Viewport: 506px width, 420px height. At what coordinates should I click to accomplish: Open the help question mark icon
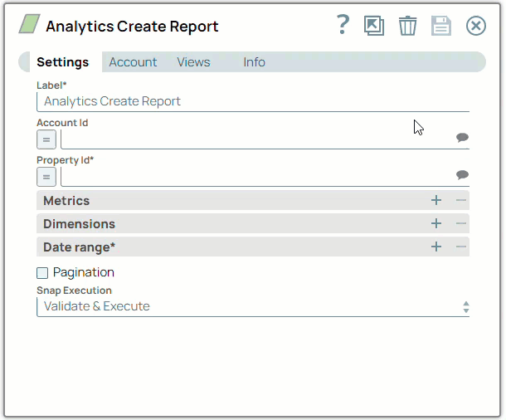pos(343,25)
